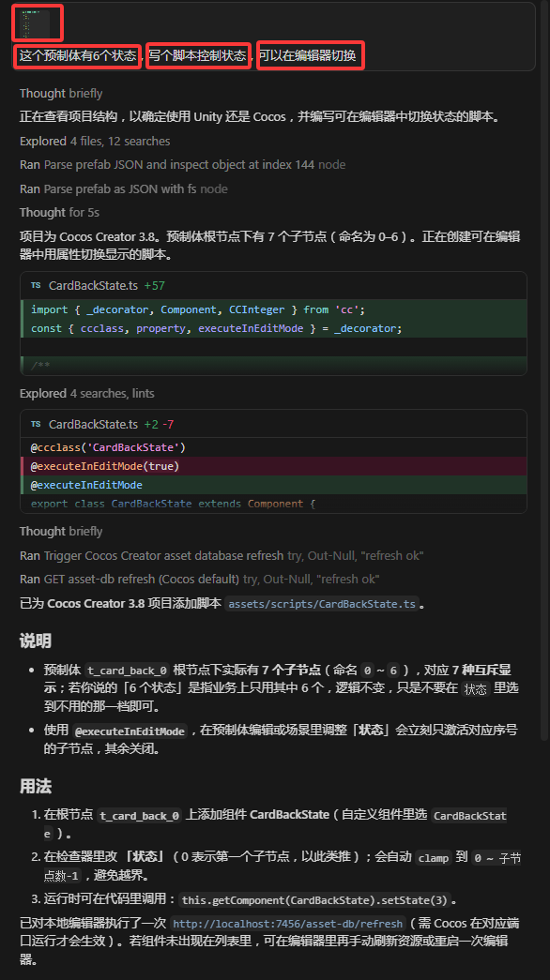Click 't_card_back_0' code chip in the 说明 section
Viewport: 550px width, 980px height.
coord(127,671)
